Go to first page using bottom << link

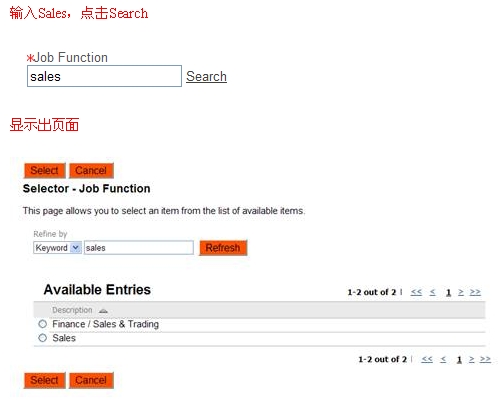pyautogui.click(x=427, y=359)
